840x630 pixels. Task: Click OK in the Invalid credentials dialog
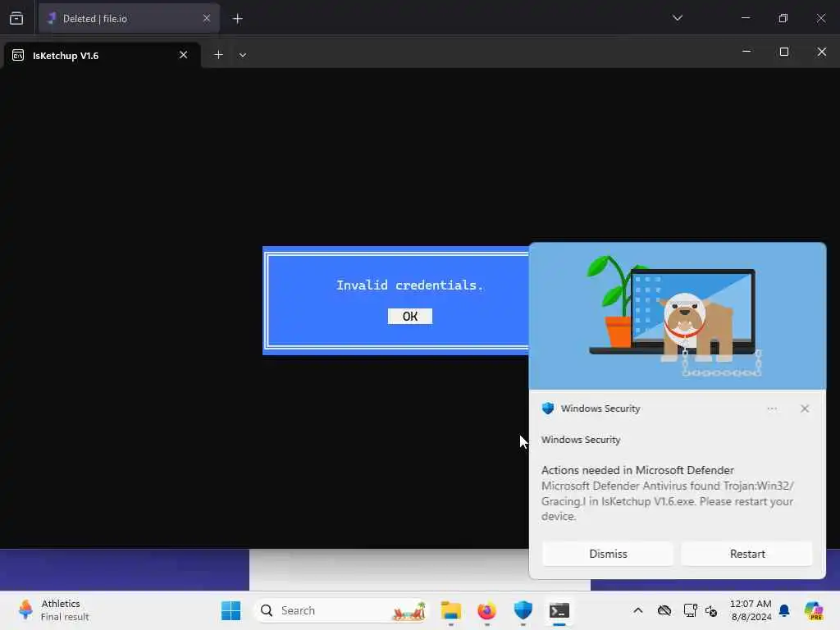point(410,316)
